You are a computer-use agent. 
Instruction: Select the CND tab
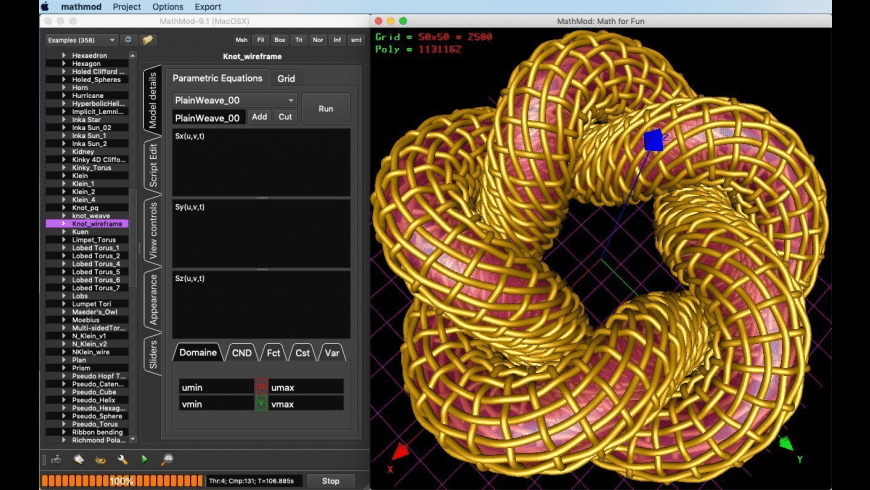(241, 352)
